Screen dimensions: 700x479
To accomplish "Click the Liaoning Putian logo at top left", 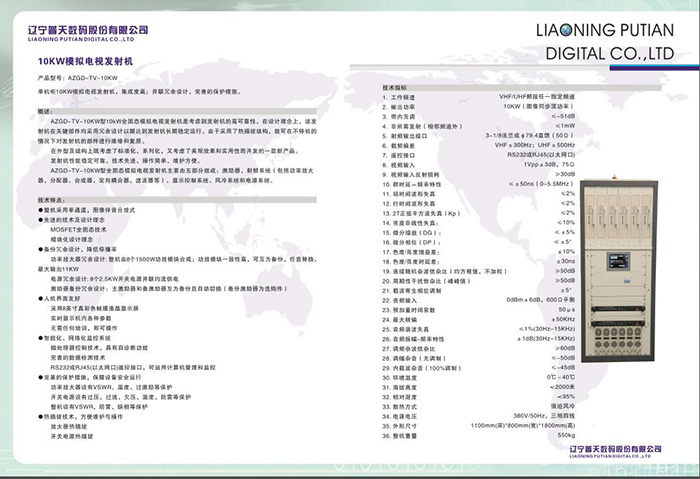I will tap(88, 33).
